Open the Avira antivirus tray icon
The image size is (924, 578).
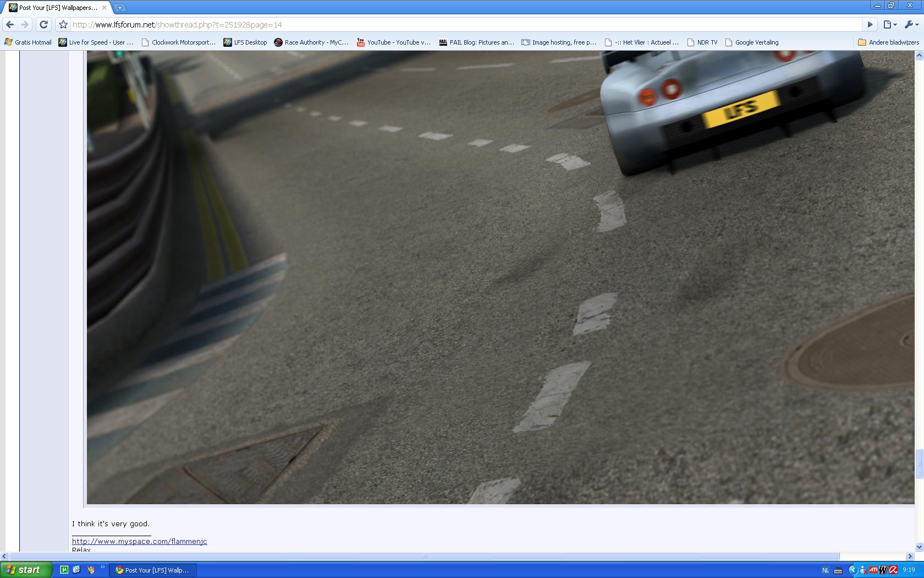pyautogui.click(x=893, y=570)
